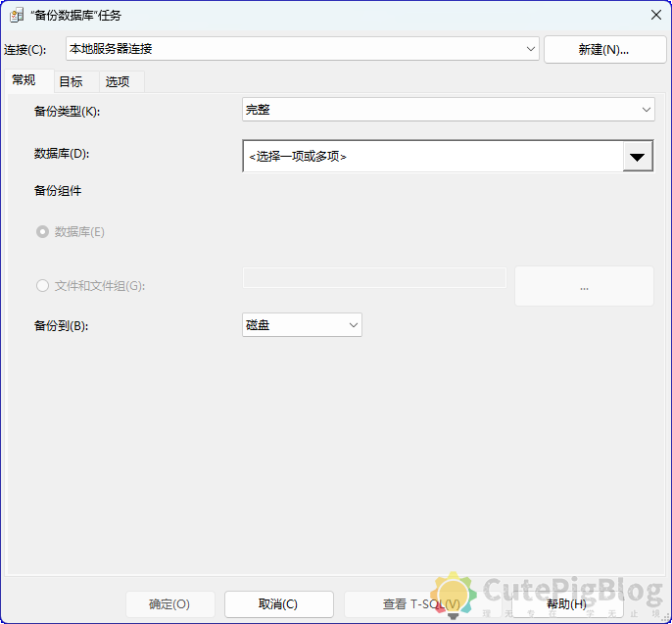Click the 新建(N)... button
This screenshot has height=624, width=672.
[x=605, y=50]
